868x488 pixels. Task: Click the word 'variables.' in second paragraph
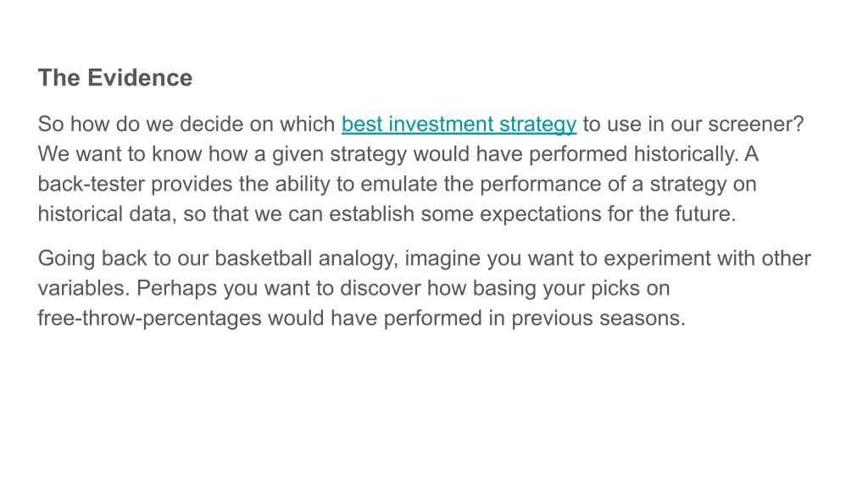tap(84, 288)
